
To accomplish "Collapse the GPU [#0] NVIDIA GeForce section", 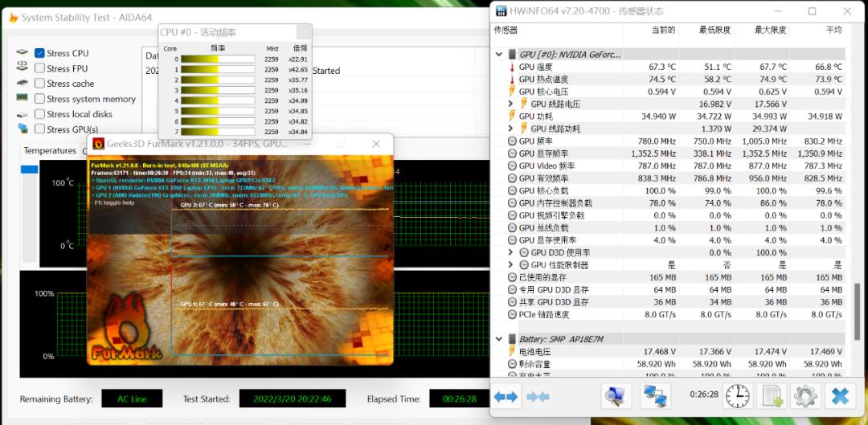I will (x=499, y=55).
